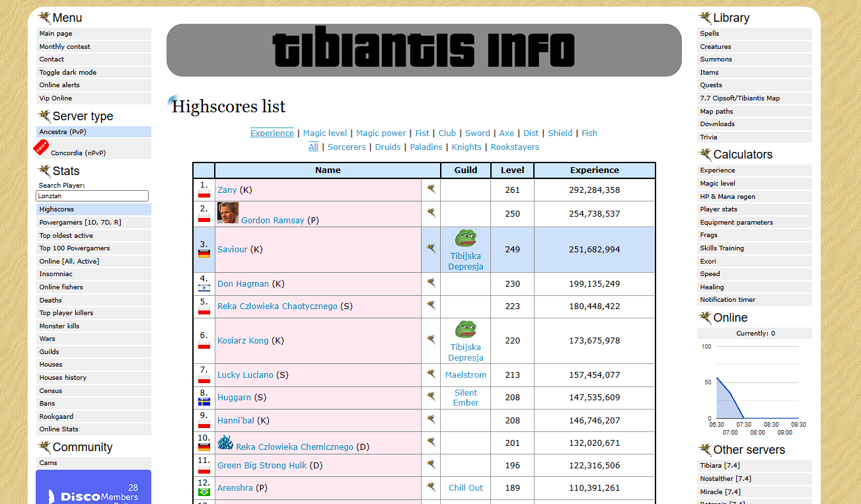Click the dragon icon in Zany's row

click(x=431, y=189)
